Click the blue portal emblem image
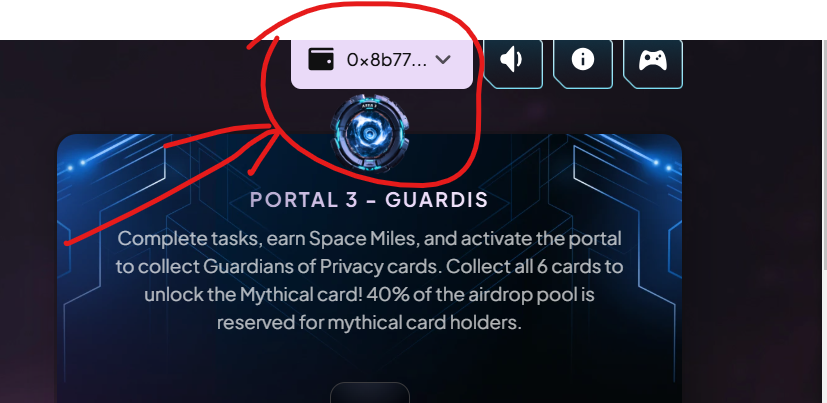The width and height of the screenshot is (827, 403). (370, 133)
